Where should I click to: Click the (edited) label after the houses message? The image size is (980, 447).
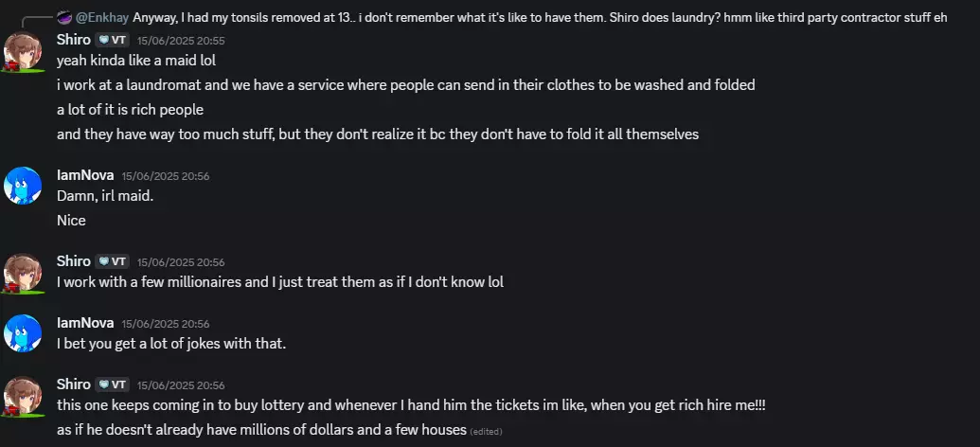tap(486, 431)
